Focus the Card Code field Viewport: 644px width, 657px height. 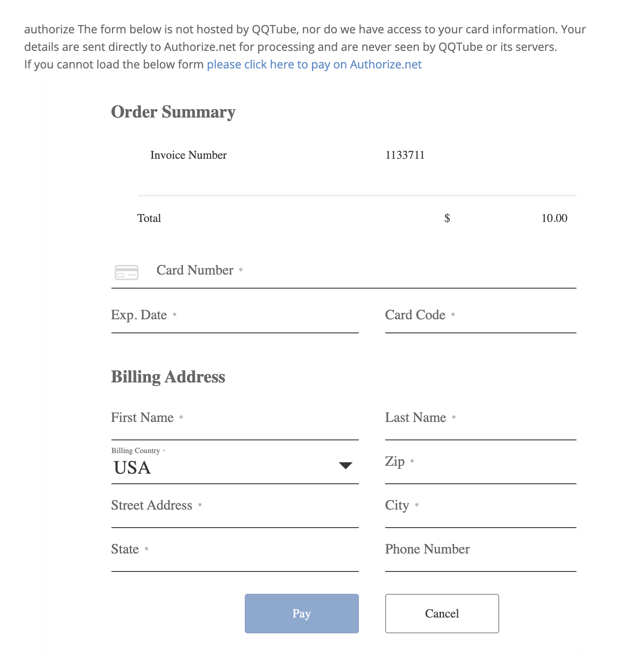click(x=480, y=315)
